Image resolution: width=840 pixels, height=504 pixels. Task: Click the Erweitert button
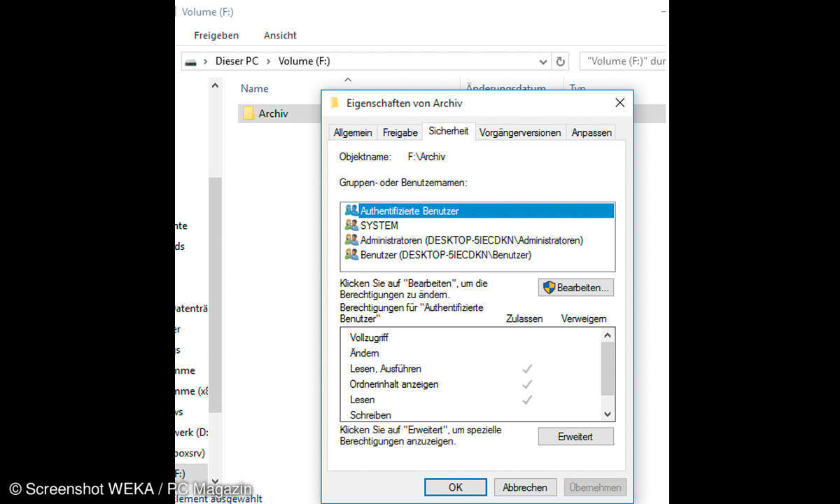click(575, 436)
